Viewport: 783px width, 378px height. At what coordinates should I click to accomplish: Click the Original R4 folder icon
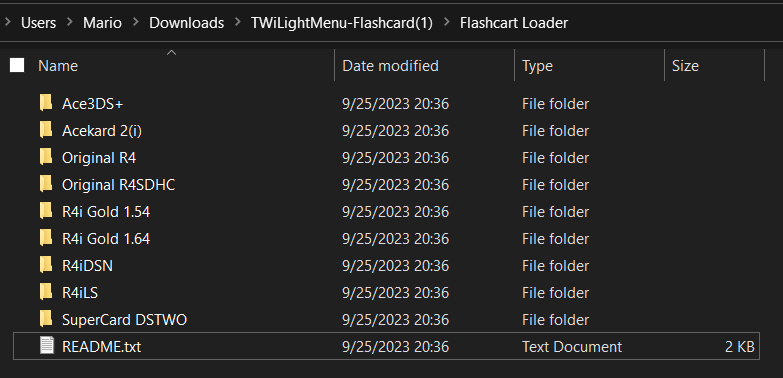pos(46,157)
